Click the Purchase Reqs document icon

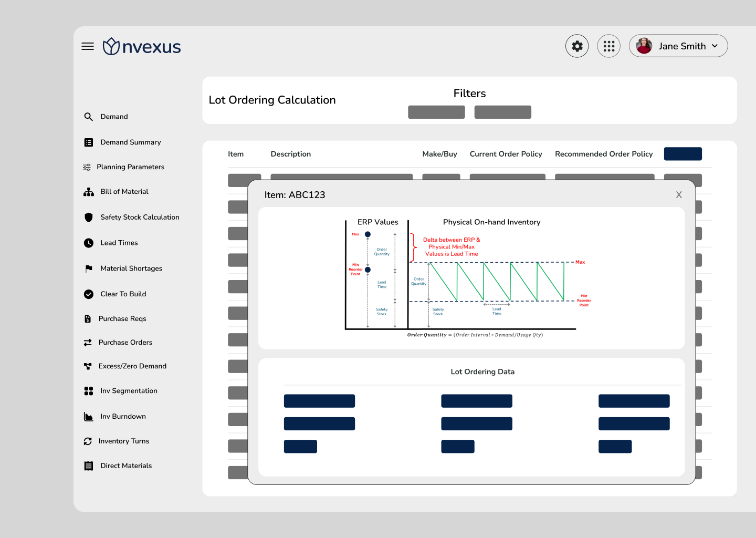[88, 319]
